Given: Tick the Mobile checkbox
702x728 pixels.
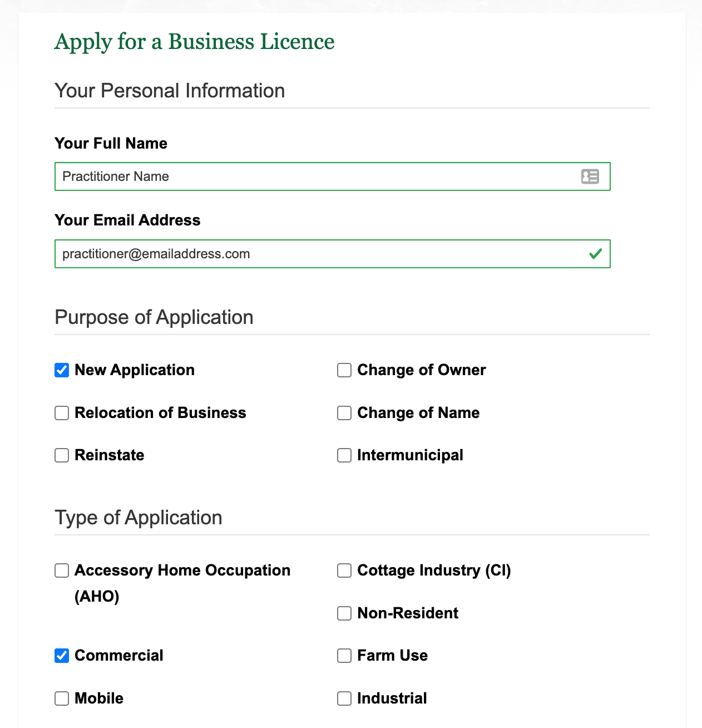Looking at the screenshot, I should [x=62, y=699].
